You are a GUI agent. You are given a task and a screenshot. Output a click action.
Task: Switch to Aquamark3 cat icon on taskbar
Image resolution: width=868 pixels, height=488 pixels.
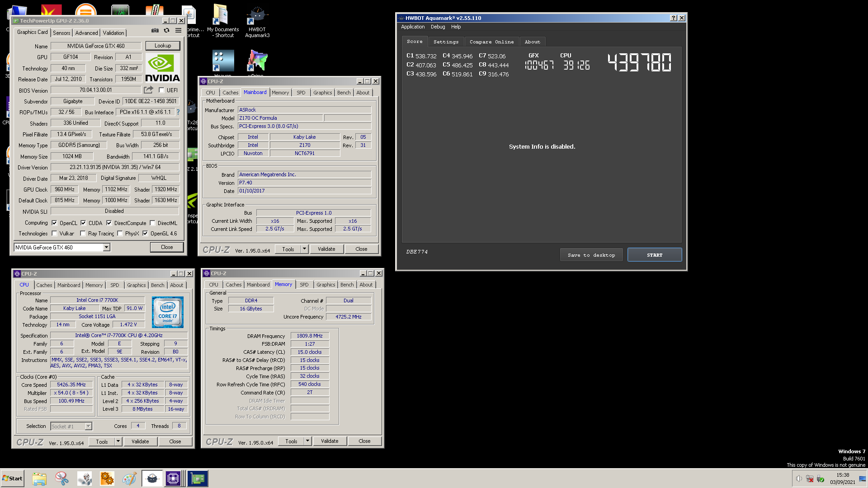coord(152,479)
